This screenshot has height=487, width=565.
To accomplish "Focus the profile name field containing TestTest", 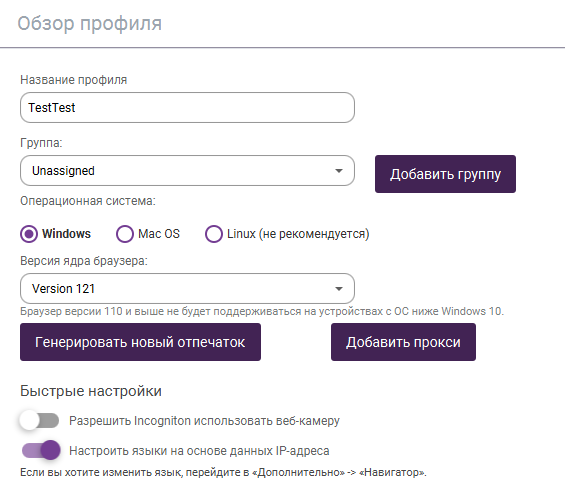I will point(187,107).
